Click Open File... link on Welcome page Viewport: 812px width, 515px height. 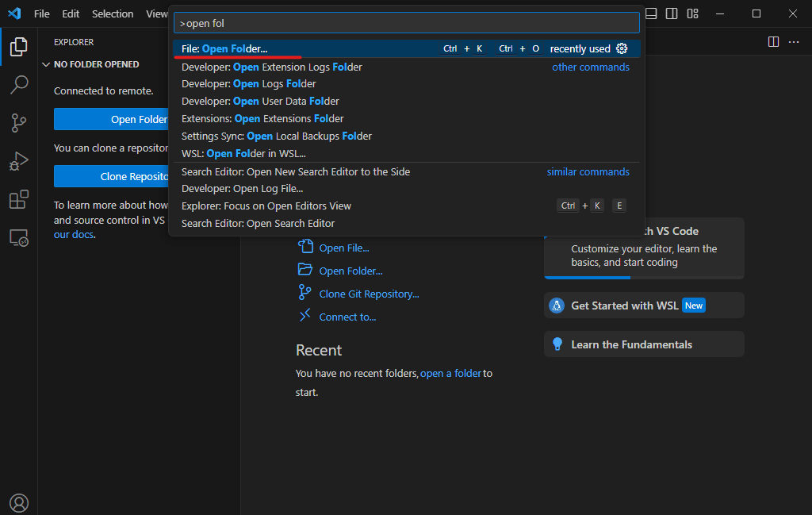tap(344, 248)
